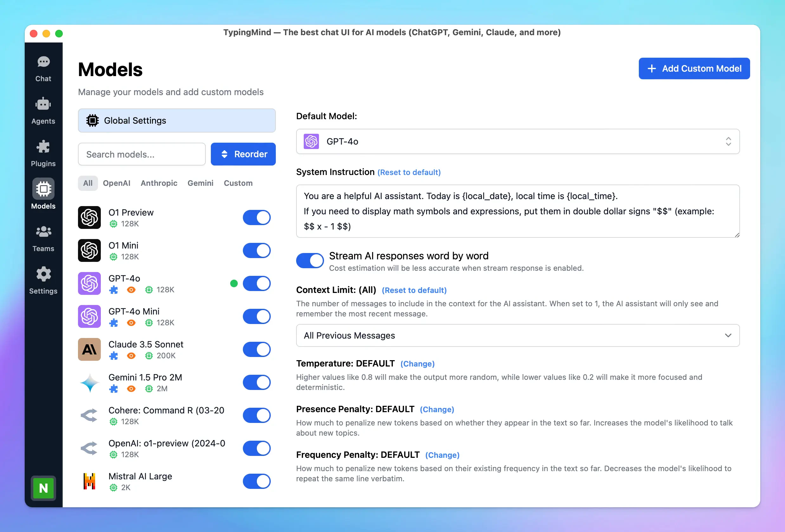Click the Claude 3.5 Sonnet Anthropic logo
This screenshot has height=532, width=785.
[89, 349]
